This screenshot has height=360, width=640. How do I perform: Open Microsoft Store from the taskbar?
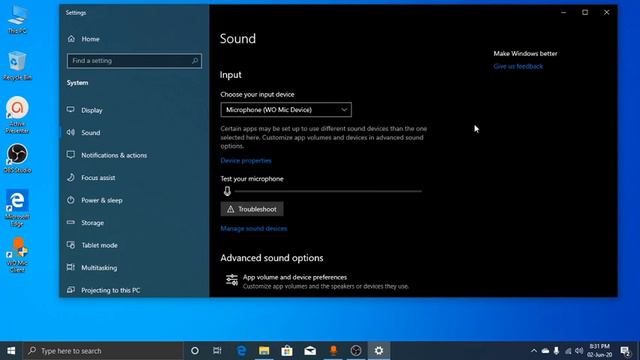click(287, 351)
